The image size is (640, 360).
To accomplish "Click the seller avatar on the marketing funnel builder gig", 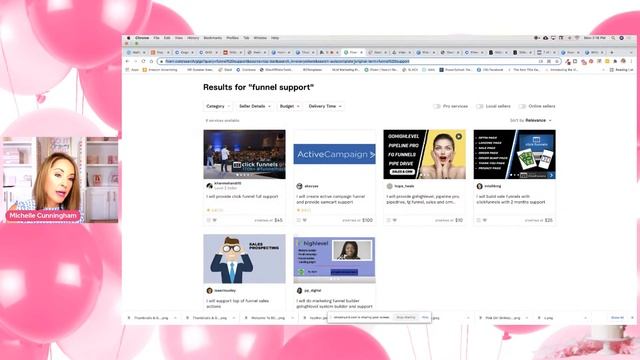I will [299, 291].
